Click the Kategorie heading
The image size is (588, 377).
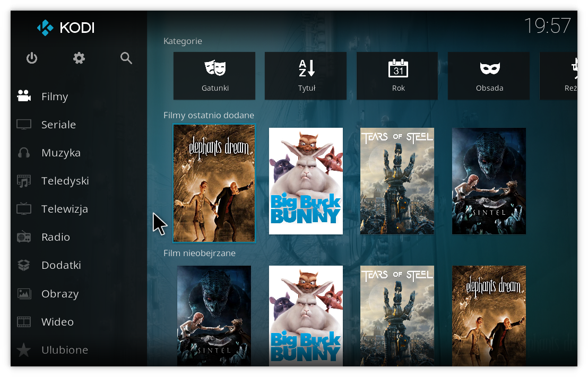pos(183,41)
